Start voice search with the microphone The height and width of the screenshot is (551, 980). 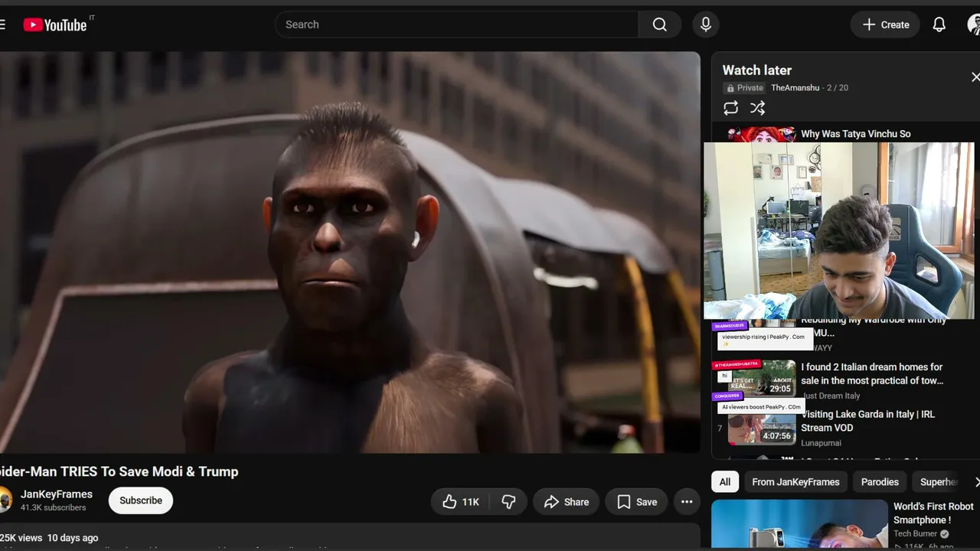(706, 24)
